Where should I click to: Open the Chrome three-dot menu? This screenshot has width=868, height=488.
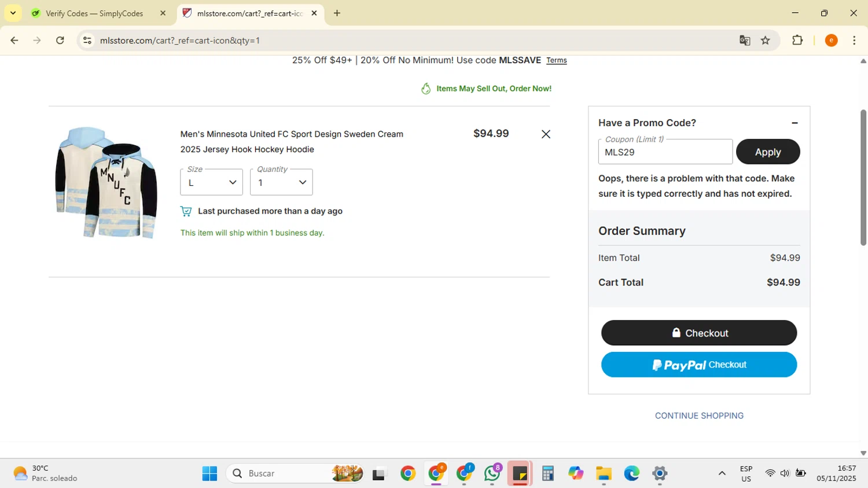tap(854, 41)
